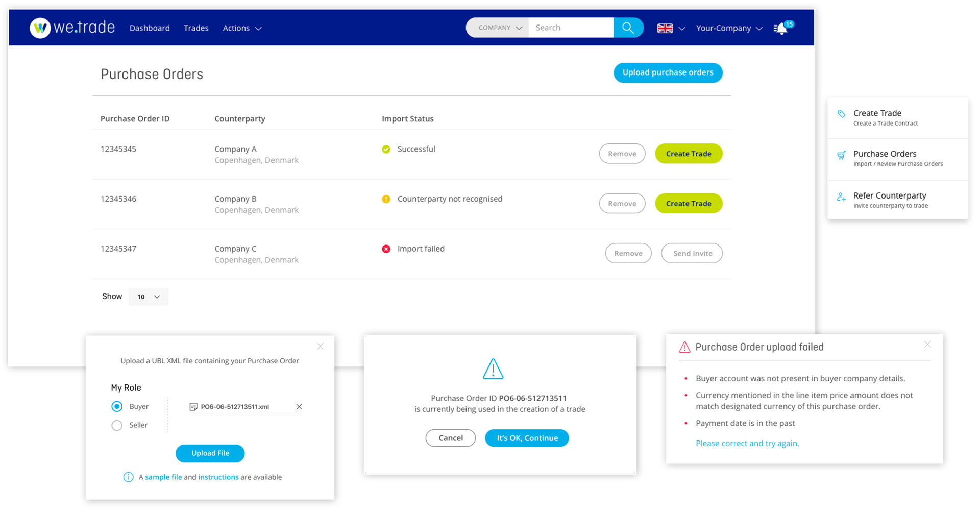Image resolution: width=980 pixels, height=515 pixels.
Task: Click the Purchase Order ID column header
Action: [x=135, y=119]
